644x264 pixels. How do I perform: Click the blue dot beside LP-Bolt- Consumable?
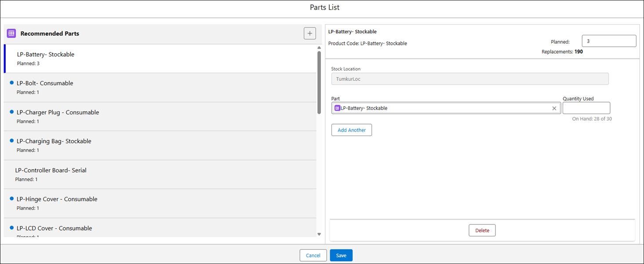(x=11, y=83)
